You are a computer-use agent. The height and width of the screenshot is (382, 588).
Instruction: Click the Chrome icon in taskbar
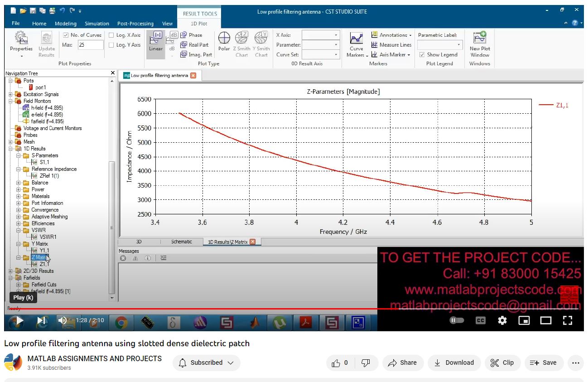pos(120,323)
